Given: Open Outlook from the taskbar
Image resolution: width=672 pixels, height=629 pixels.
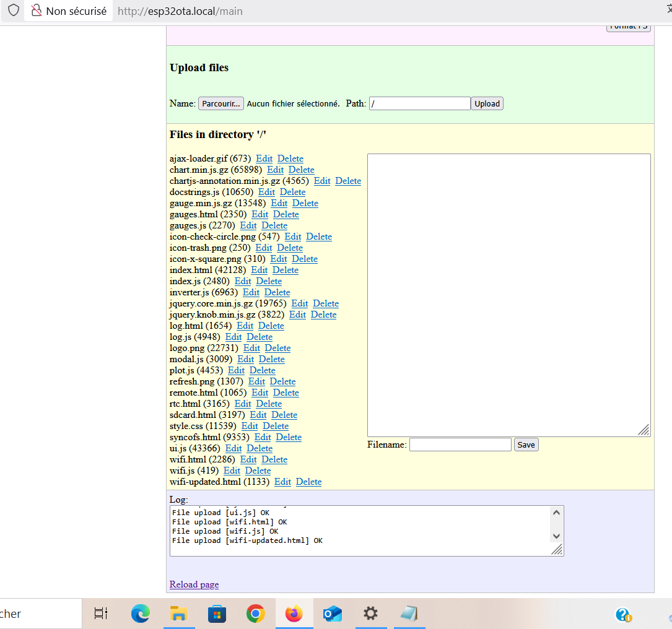Looking at the screenshot, I should click(x=332, y=614).
